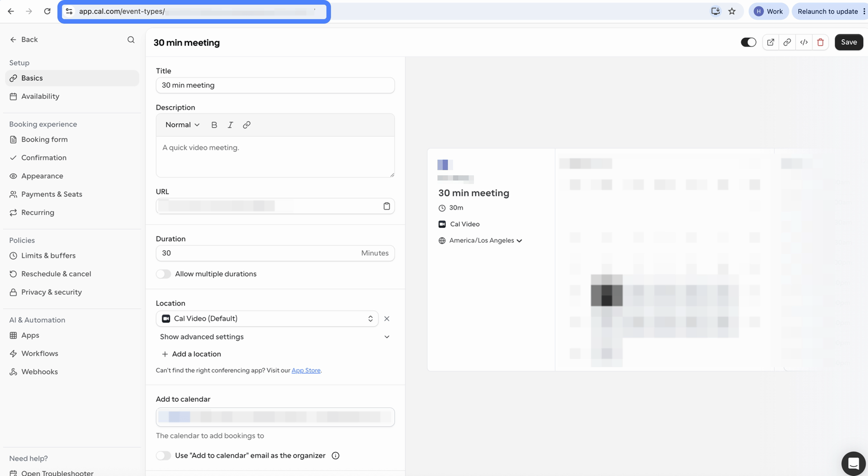Image resolution: width=868 pixels, height=476 pixels.
Task: Click the sidebar search icon
Action: (x=131, y=40)
